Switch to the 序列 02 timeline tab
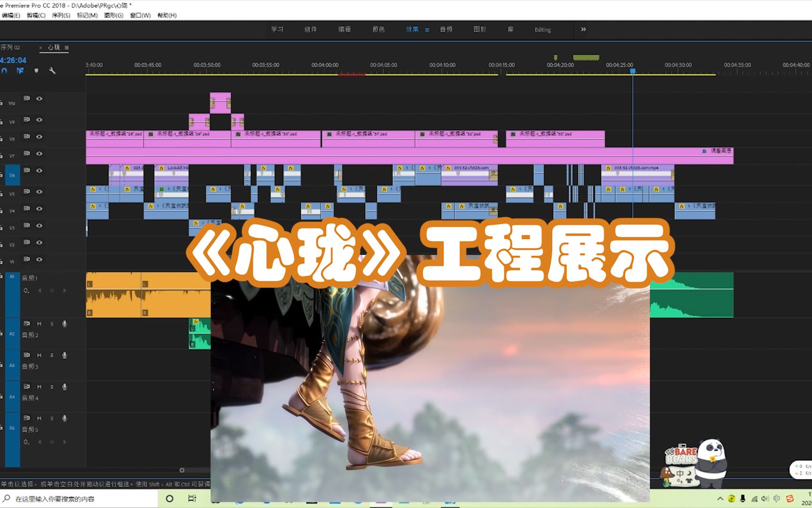This screenshot has width=812, height=508. 10,48
